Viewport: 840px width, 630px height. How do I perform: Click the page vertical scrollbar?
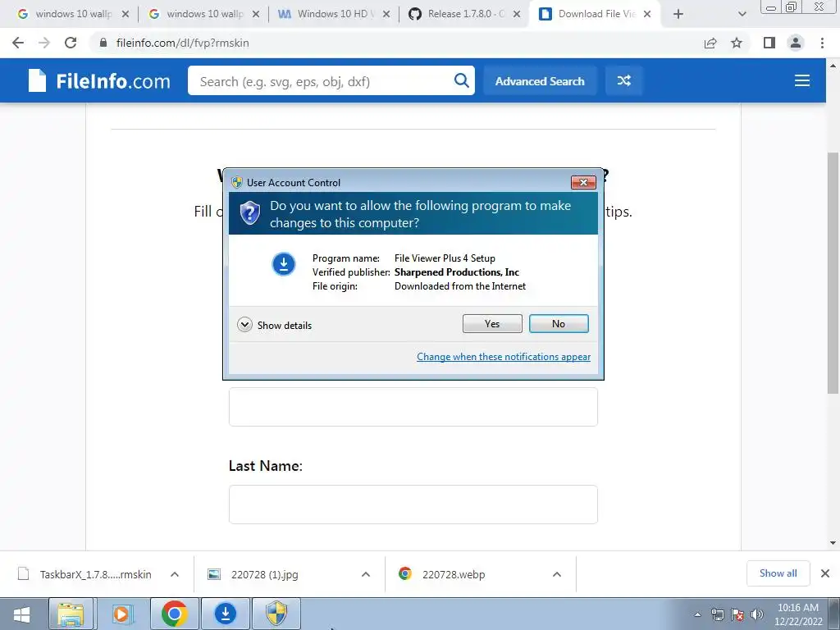tap(833, 273)
